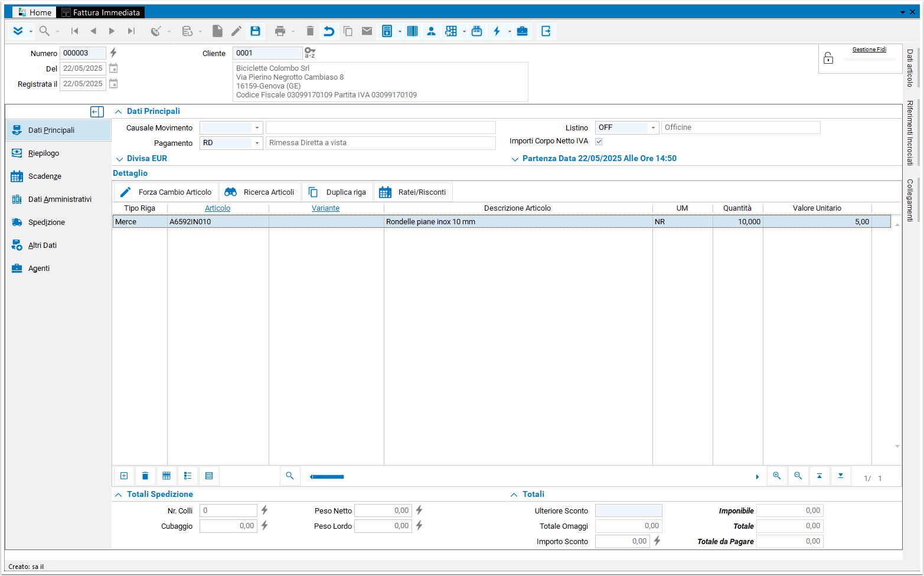Click Forza Cambio Articolo button
The width and height of the screenshot is (924, 576).
click(166, 192)
